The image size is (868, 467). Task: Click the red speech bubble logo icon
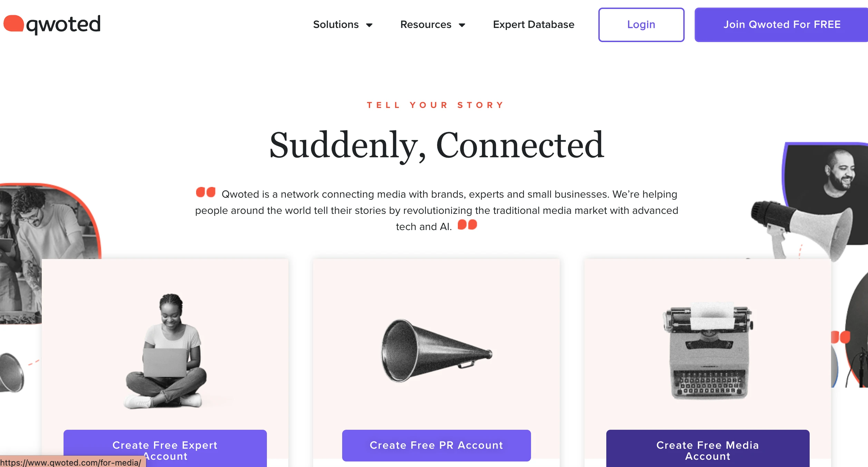point(13,23)
